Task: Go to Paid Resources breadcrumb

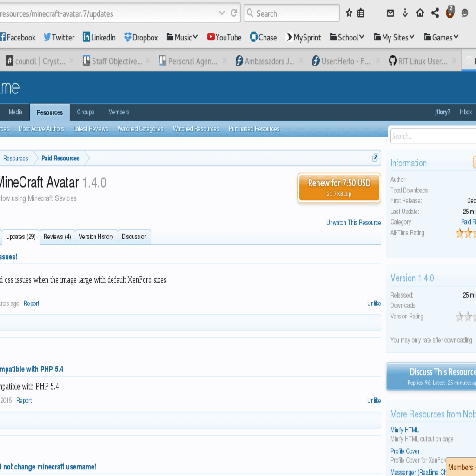Action: pos(60,158)
